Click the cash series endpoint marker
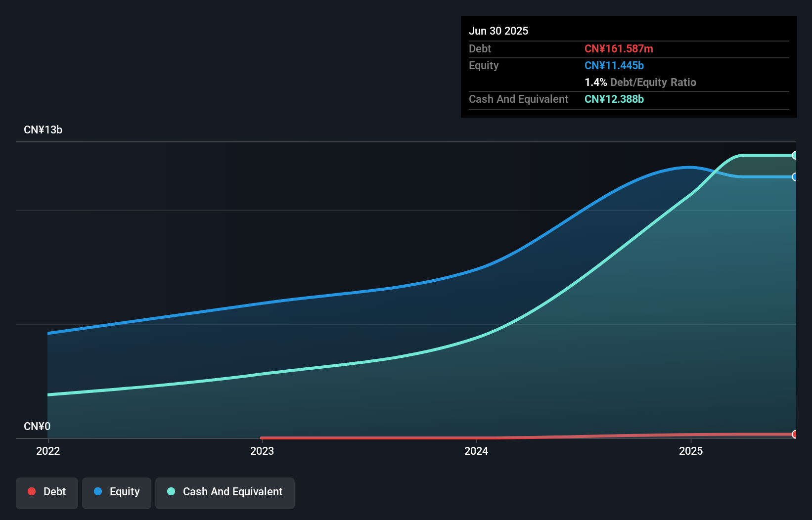 click(x=795, y=155)
